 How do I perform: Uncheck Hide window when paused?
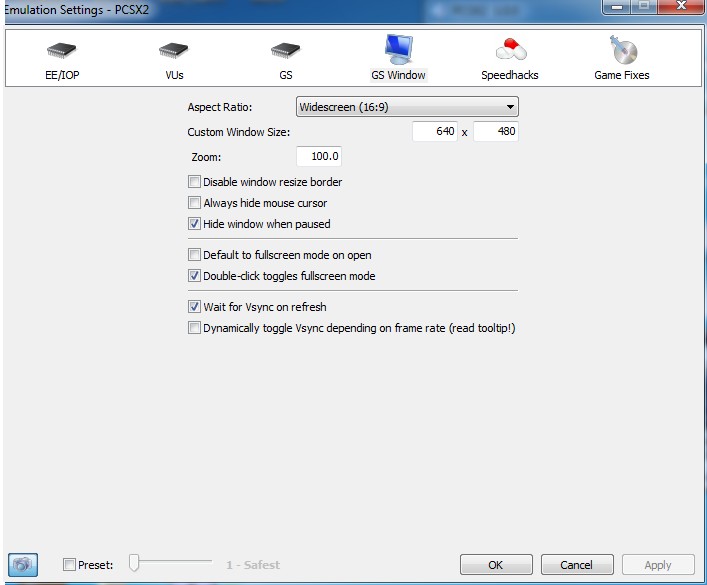coord(194,224)
